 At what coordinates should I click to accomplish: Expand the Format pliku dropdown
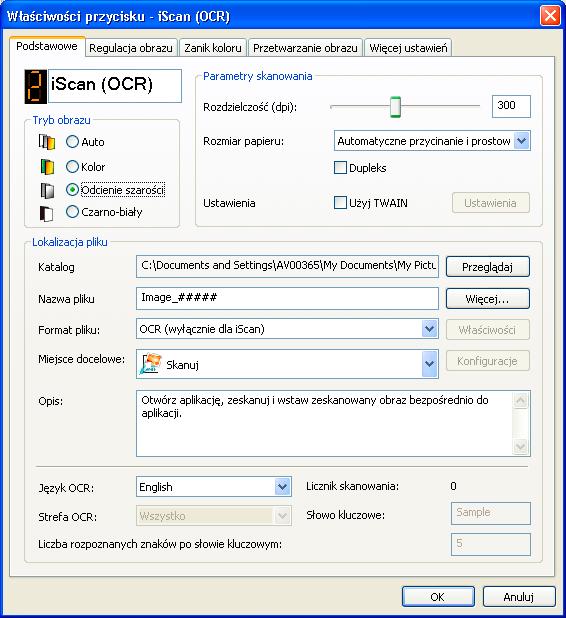coord(429,329)
